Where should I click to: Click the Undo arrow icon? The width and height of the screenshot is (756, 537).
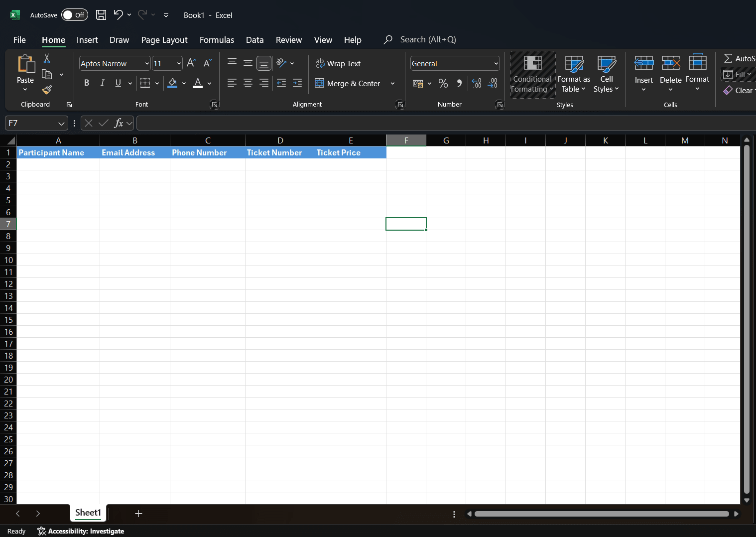[118, 15]
